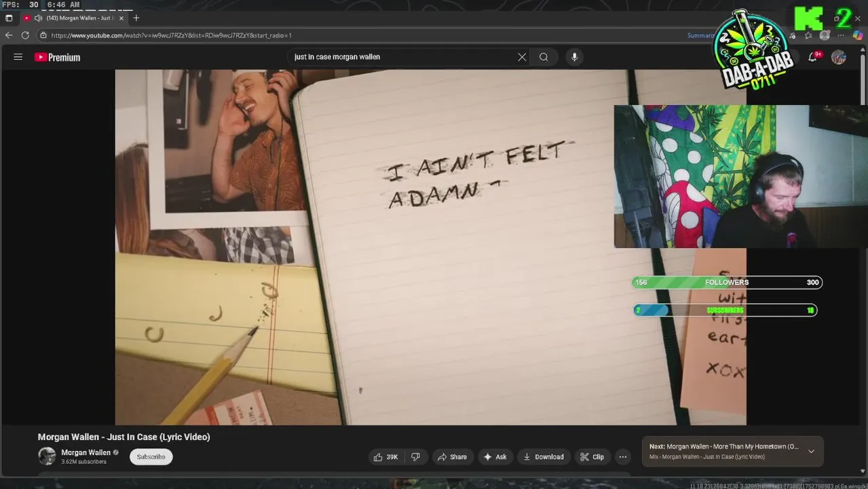Screen dimensions: 868x489
Task: Run search with magnifying glass button
Action: (x=544, y=57)
